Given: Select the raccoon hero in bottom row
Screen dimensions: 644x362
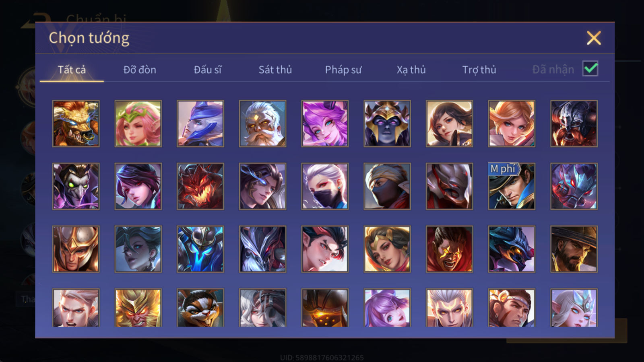Looking at the screenshot, I should (200, 308).
